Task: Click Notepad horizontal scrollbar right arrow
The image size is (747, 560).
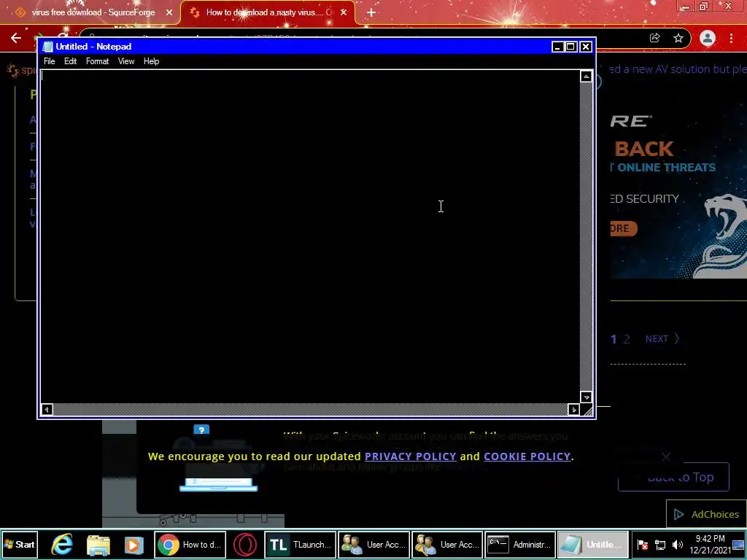Action: [573, 410]
